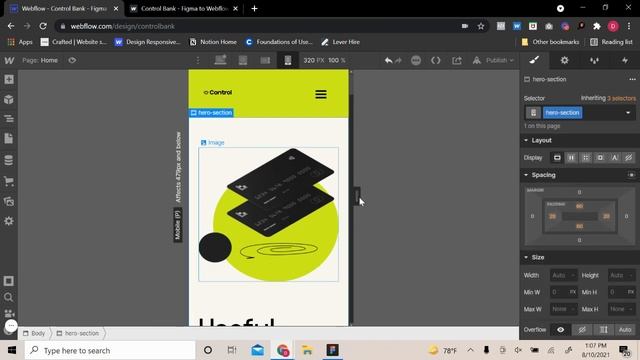Open the share project icon
Viewport: 640px width, 360px height.
pyautogui.click(x=457, y=60)
